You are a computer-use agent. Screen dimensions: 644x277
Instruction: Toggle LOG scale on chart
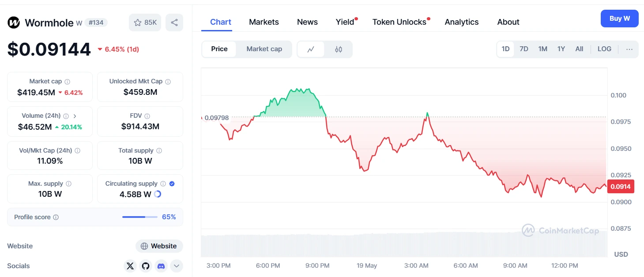click(604, 49)
